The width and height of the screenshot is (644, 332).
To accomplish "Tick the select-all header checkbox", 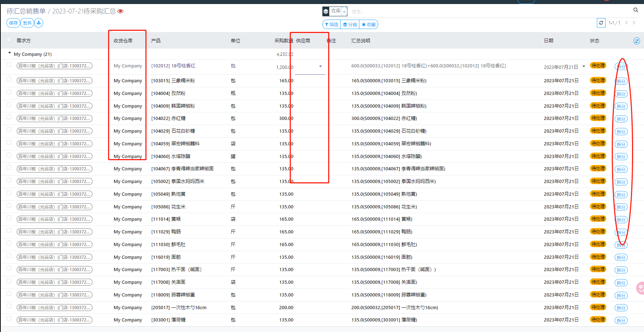I will [x=9, y=40].
